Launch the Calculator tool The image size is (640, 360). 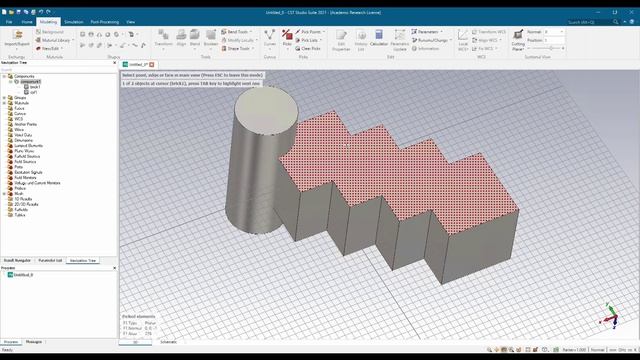tap(379, 38)
